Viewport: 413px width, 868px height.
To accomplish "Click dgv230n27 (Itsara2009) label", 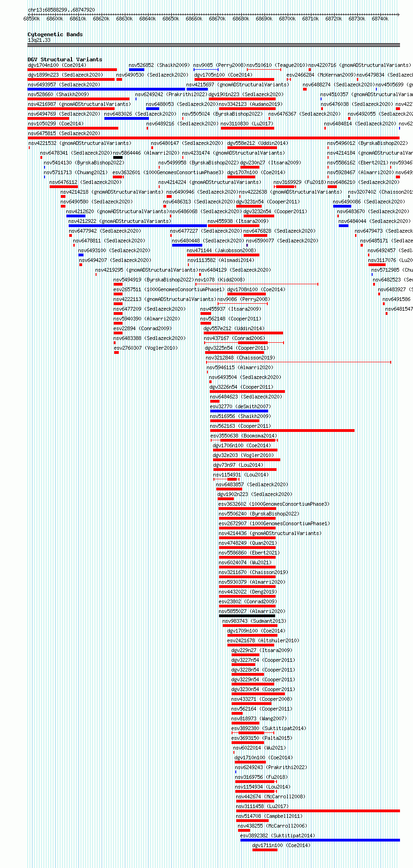I will (x=271, y=163).
